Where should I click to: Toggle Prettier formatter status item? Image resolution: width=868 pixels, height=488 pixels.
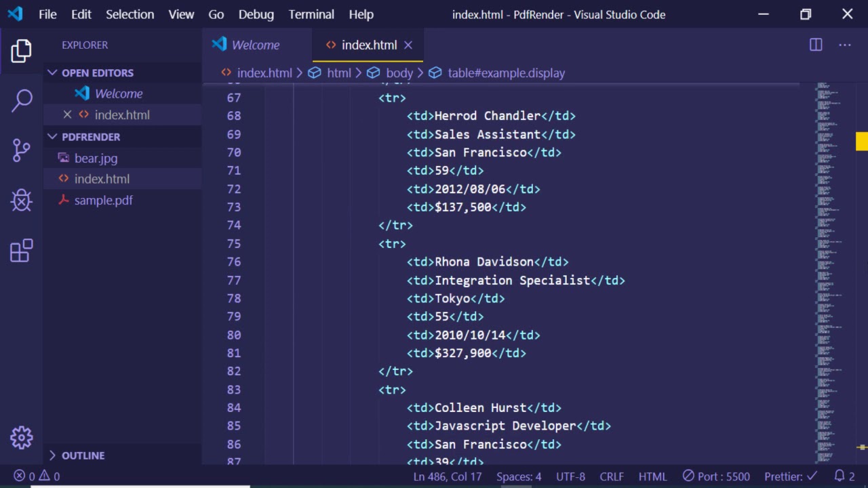coord(791,476)
